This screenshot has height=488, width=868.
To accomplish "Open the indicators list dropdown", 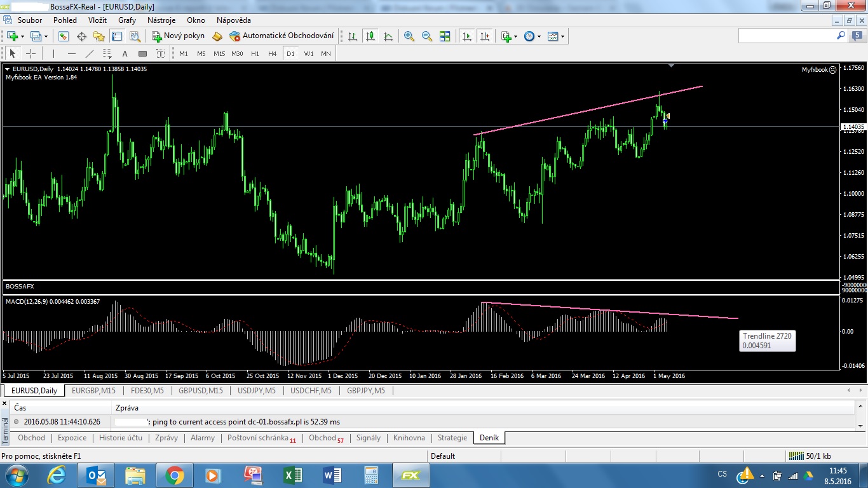I will [x=515, y=36].
